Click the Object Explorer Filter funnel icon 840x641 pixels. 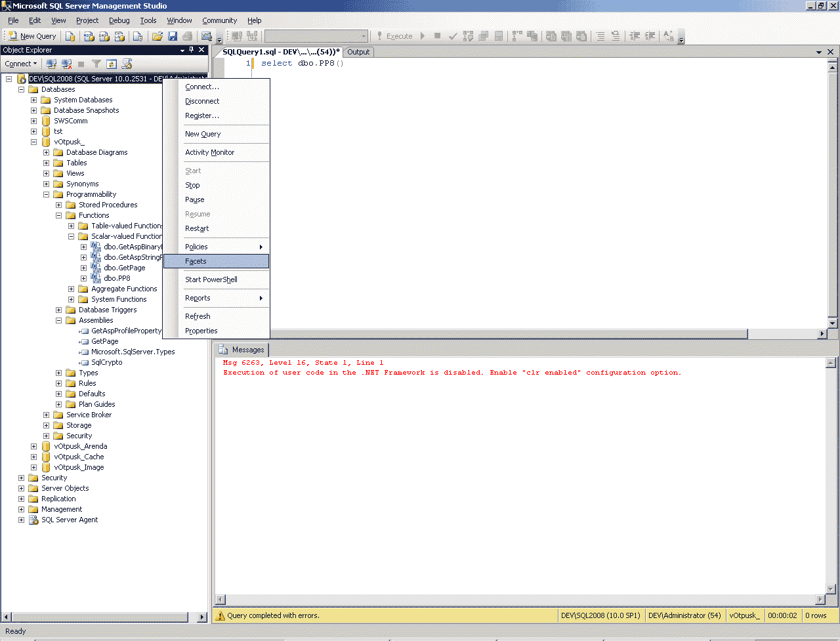[96, 64]
